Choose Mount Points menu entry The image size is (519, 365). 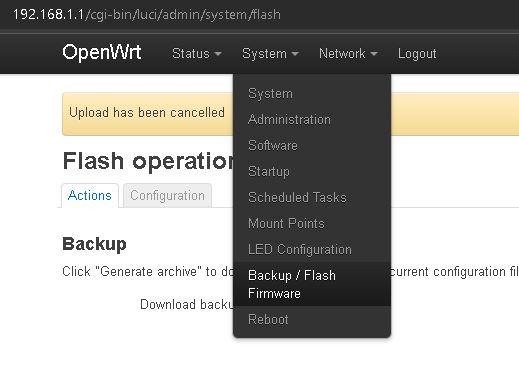312,223
